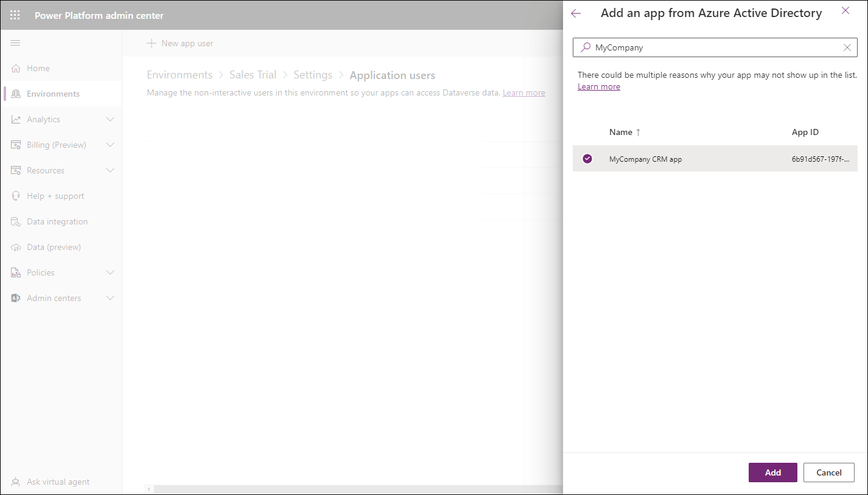Click the plus icon beside New app user

[x=152, y=43]
